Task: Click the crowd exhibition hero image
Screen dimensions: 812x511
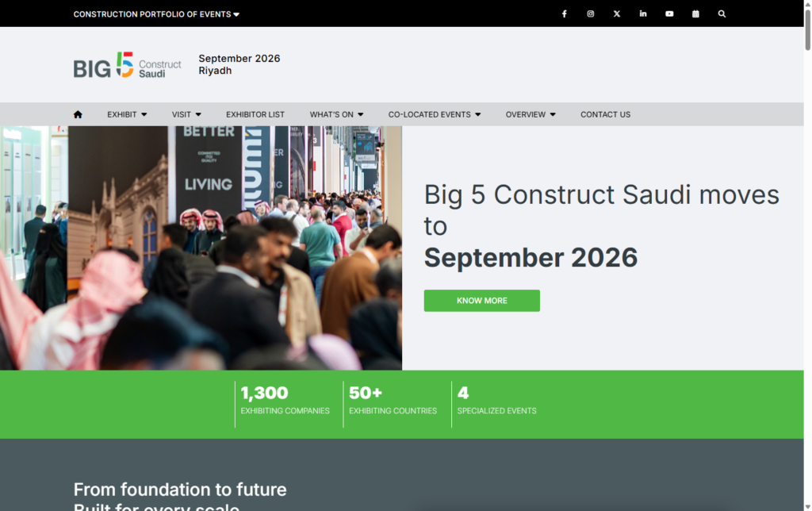Action: coord(201,248)
